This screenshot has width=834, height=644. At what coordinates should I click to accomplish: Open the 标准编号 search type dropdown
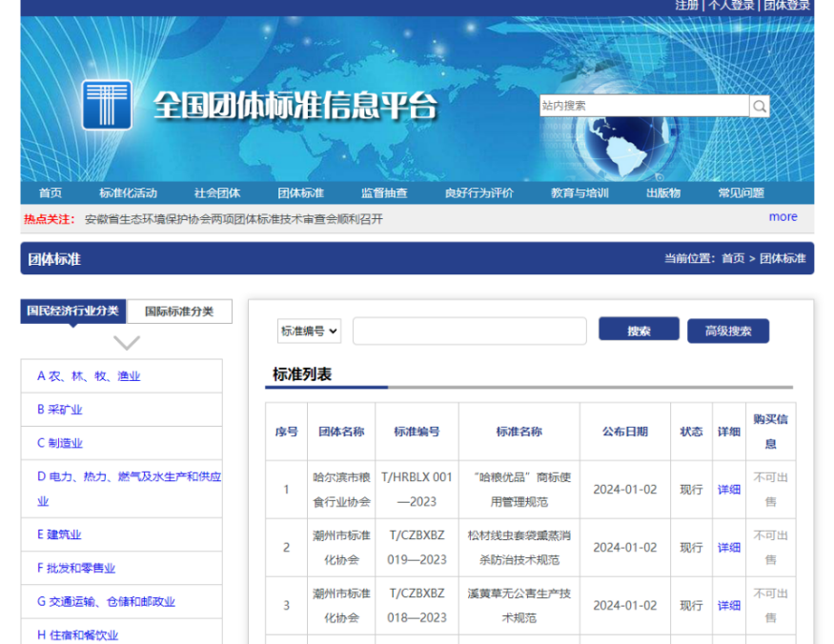pos(309,331)
